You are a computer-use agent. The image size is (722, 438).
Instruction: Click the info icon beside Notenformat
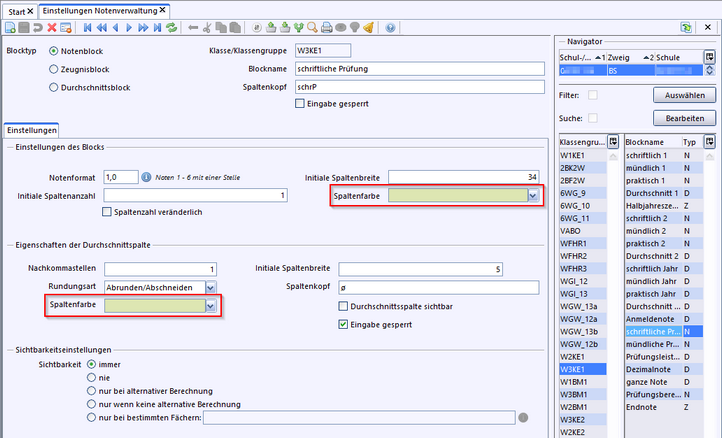click(x=147, y=177)
